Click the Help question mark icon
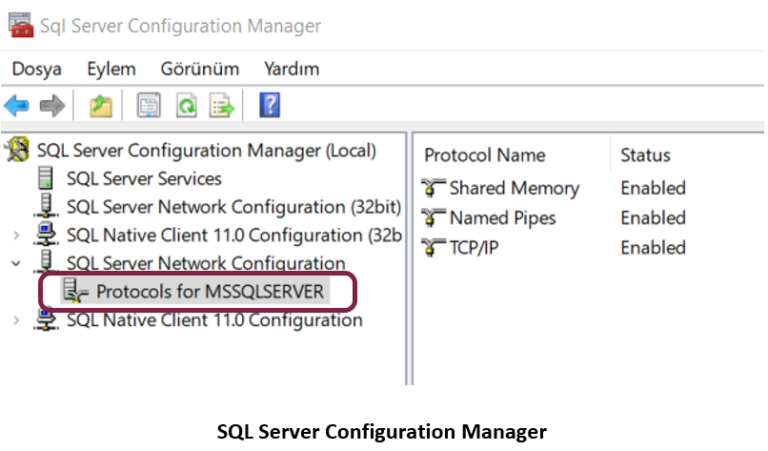 point(269,106)
